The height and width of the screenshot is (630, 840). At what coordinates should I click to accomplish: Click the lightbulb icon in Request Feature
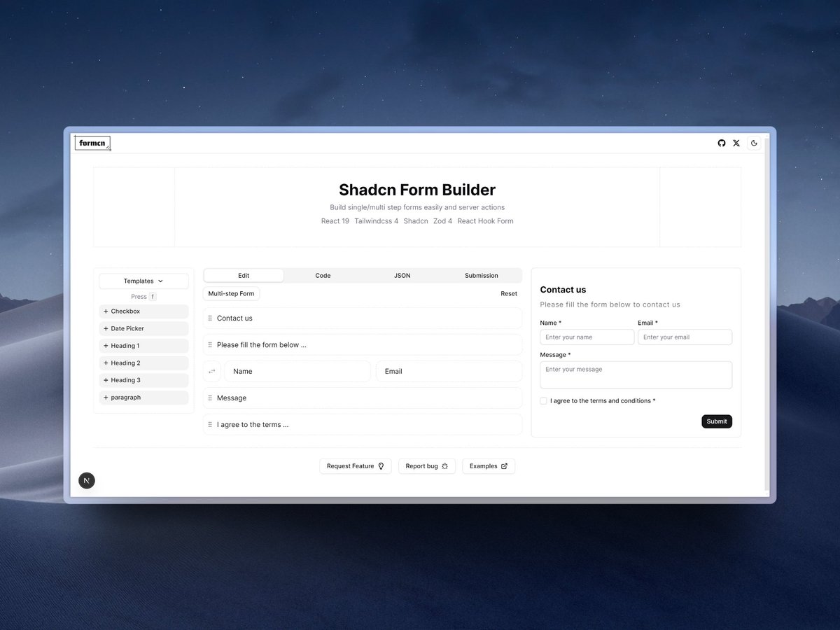(381, 466)
